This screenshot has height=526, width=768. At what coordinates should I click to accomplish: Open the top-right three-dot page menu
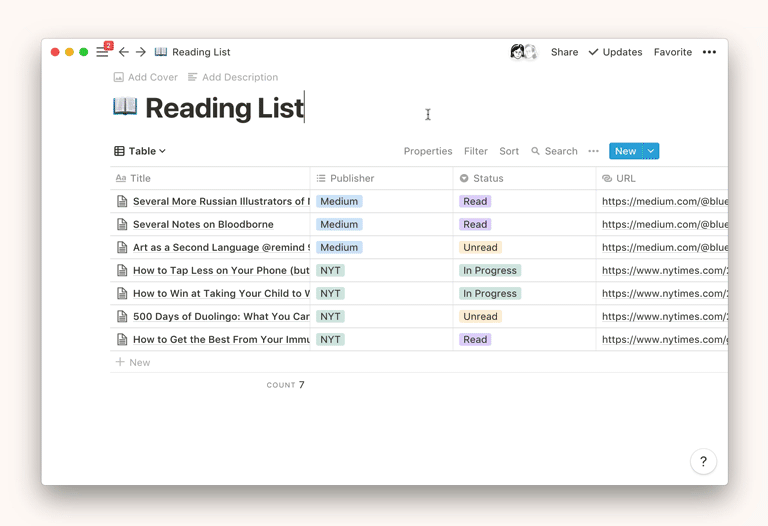pyautogui.click(x=709, y=52)
